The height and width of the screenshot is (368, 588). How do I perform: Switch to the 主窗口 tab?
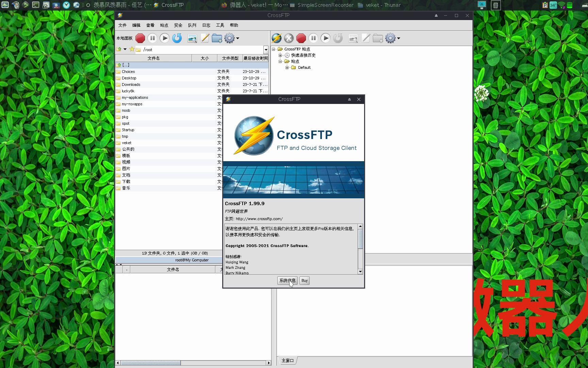pos(288,361)
